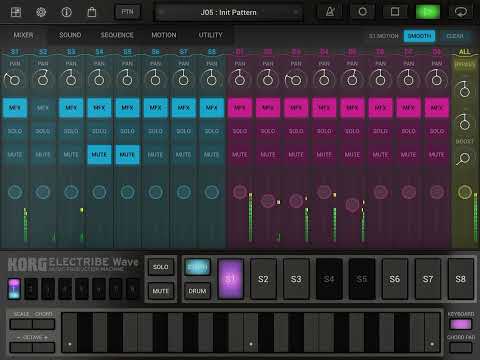Tap the S2 part pad
The width and height of the screenshot is (480, 360).
[x=263, y=279]
